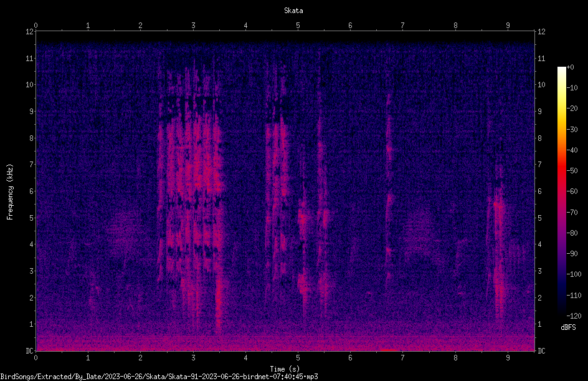
Task: Click "11" on the left frequency axis
Action: [x=29, y=58]
